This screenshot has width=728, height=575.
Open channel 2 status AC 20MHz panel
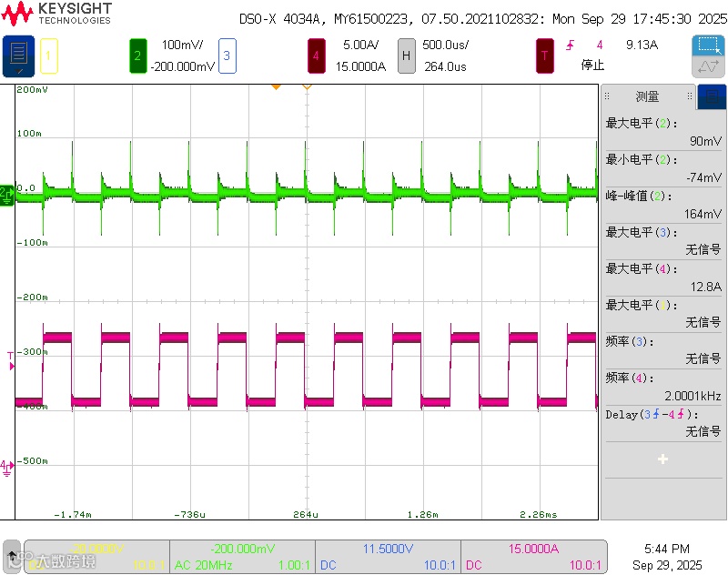(242, 557)
